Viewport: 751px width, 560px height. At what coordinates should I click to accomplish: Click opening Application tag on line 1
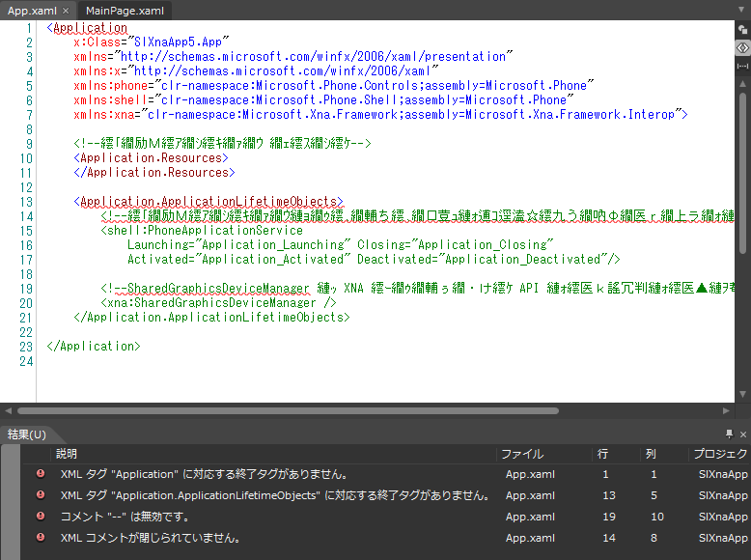87,28
